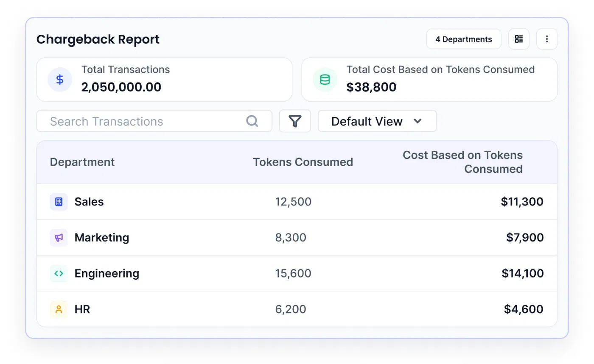
Task: Click the Total Transactions label
Action: (x=126, y=69)
